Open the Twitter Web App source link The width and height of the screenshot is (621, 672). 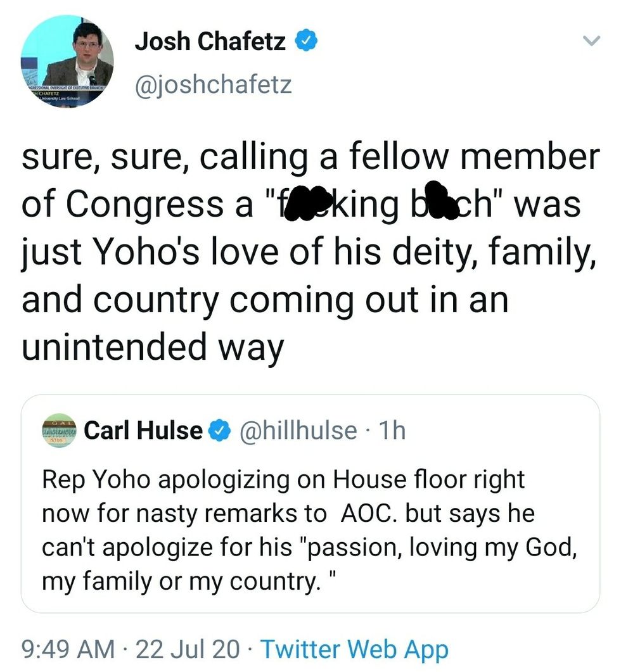[354, 650]
